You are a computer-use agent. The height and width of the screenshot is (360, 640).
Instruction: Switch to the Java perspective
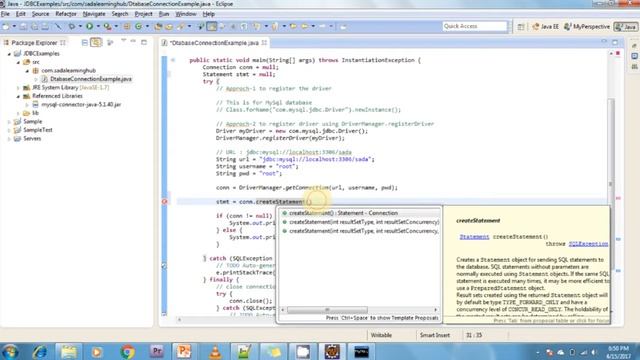point(626,27)
